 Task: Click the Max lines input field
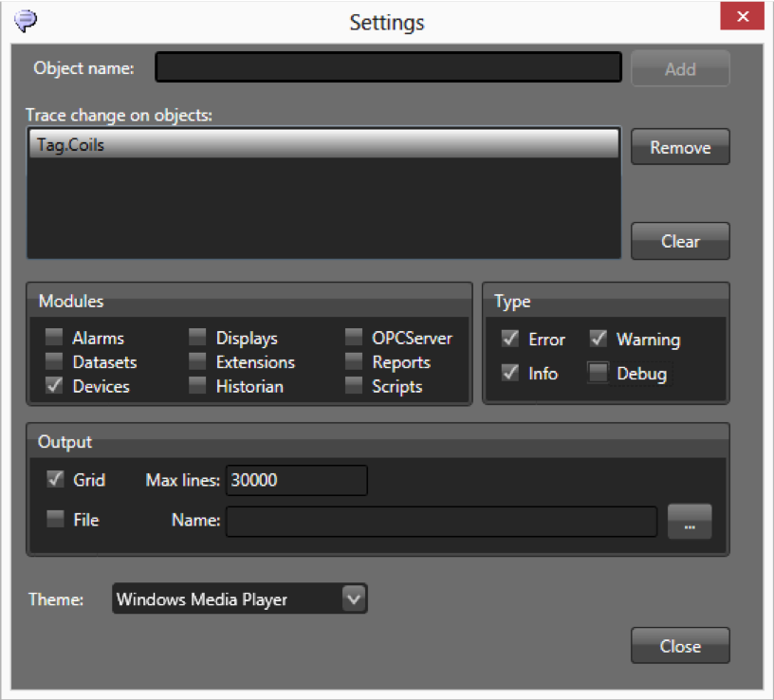(296, 480)
